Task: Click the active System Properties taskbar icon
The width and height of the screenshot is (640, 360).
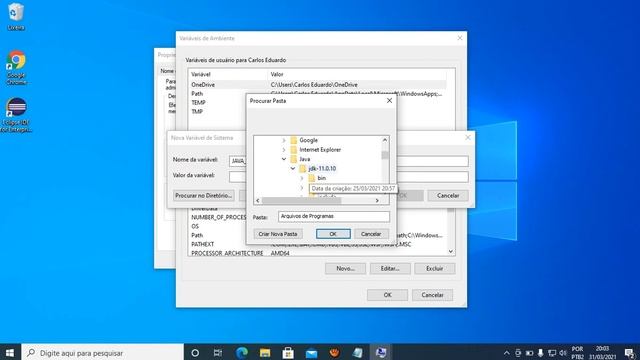Action: point(381,353)
